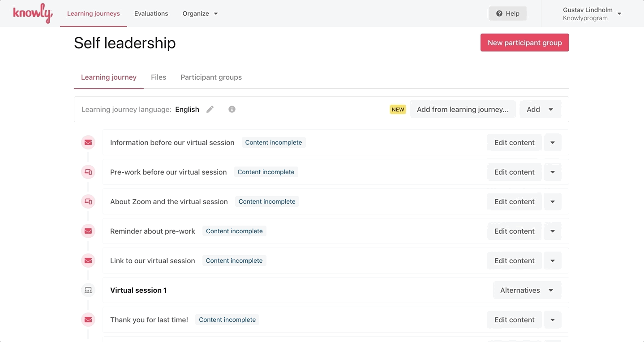Click the info icon next to language
The height and width of the screenshot is (342, 644).
[232, 109]
